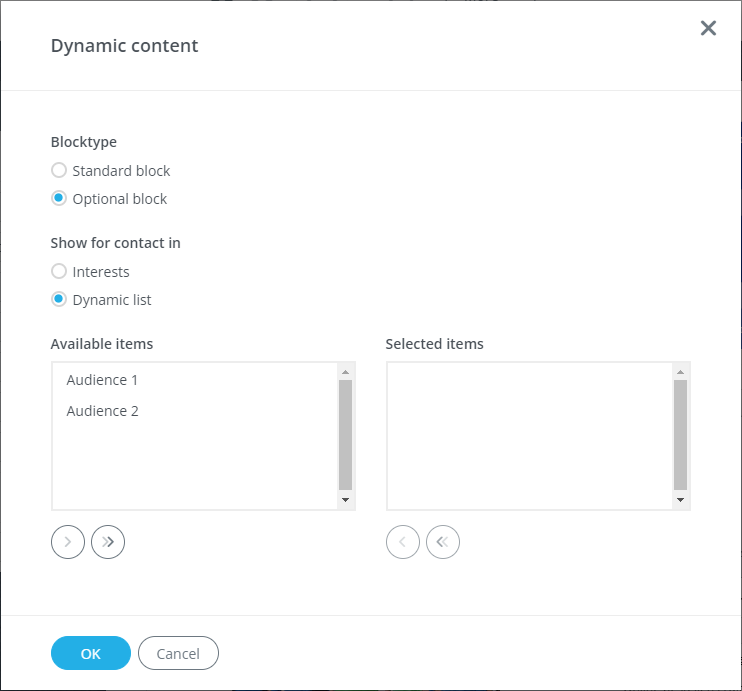Viewport: 742px width, 691px height.
Task: Select Audience 1 in Available items
Action: click(102, 380)
